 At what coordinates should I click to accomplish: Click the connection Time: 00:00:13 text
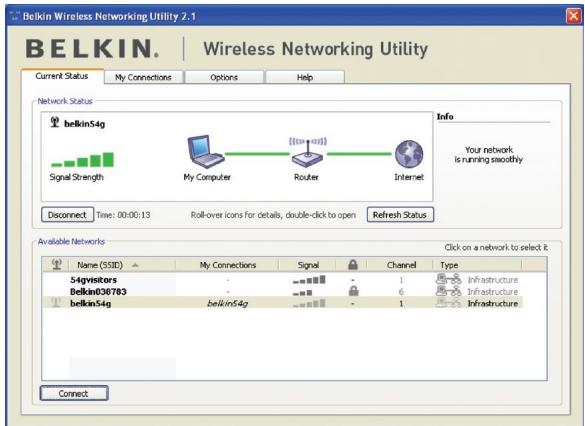point(123,215)
